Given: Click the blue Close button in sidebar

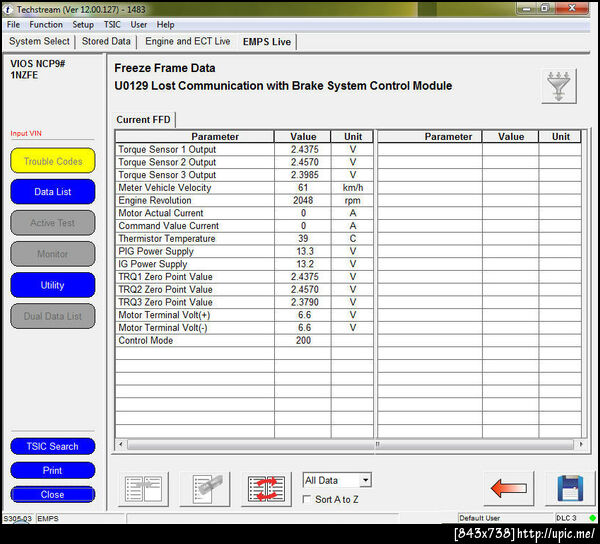Looking at the screenshot, I should click(x=53, y=494).
